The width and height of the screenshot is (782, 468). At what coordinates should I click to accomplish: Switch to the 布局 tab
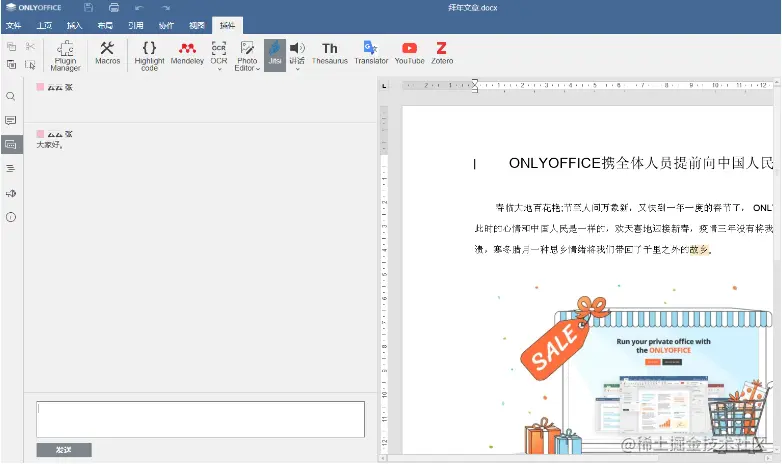[x=105, y=25]
